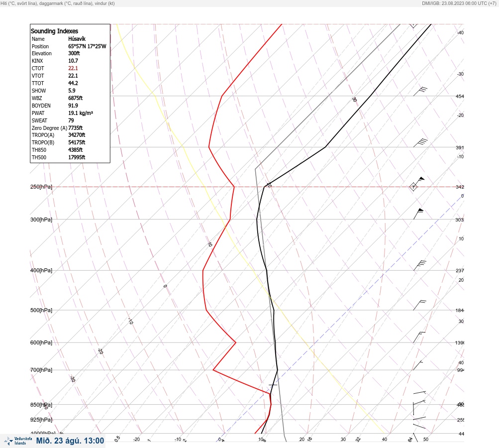The width and height of the screenshot is (499, 448).
Task: Click the wind barb at 600 hPa
Action: pos(419,337)
